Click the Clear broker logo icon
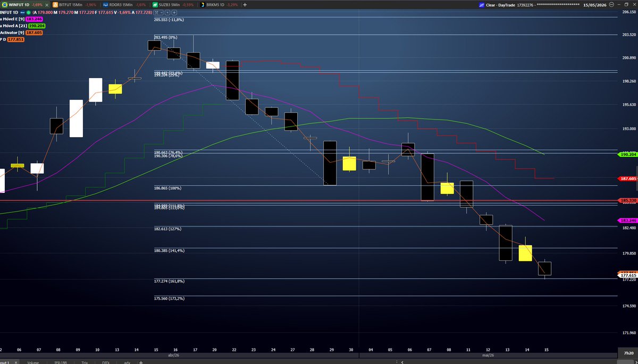Viewport: 638px width, 364px height. point(482,4)
